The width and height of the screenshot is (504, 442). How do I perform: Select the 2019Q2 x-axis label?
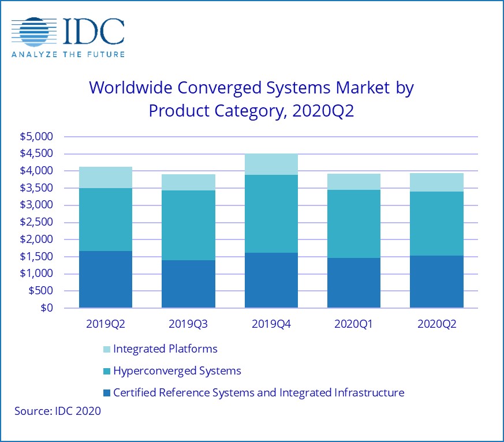tap(106, 324)
